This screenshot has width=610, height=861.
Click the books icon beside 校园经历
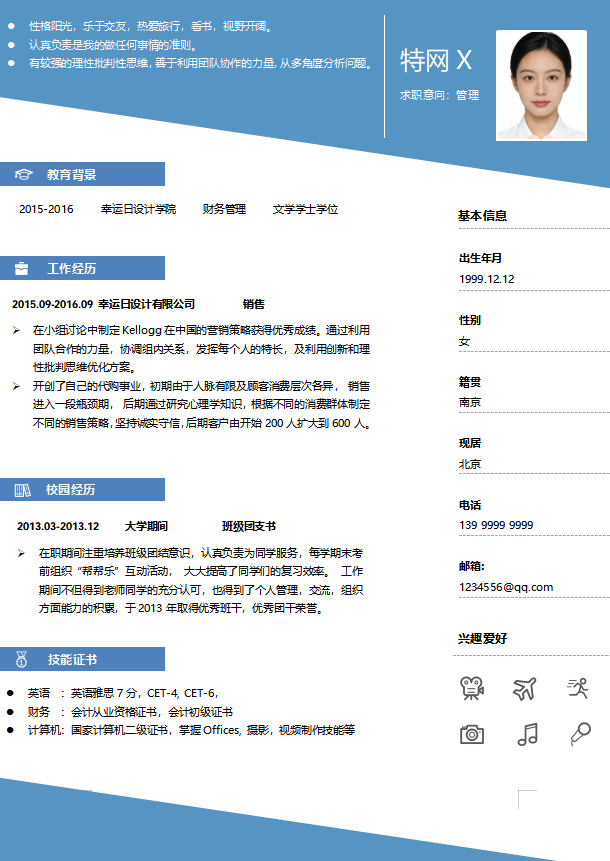[23, 490]
